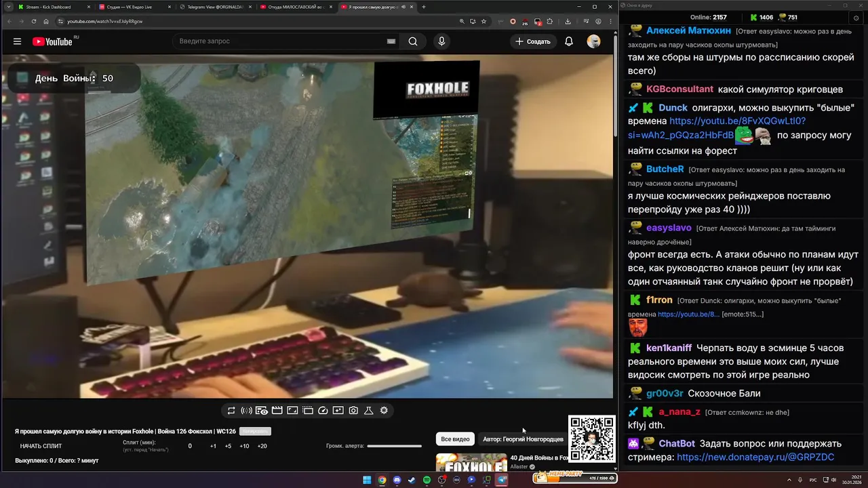Click the flask experiments icon
The image size is (868, 488).
point(369,410)
